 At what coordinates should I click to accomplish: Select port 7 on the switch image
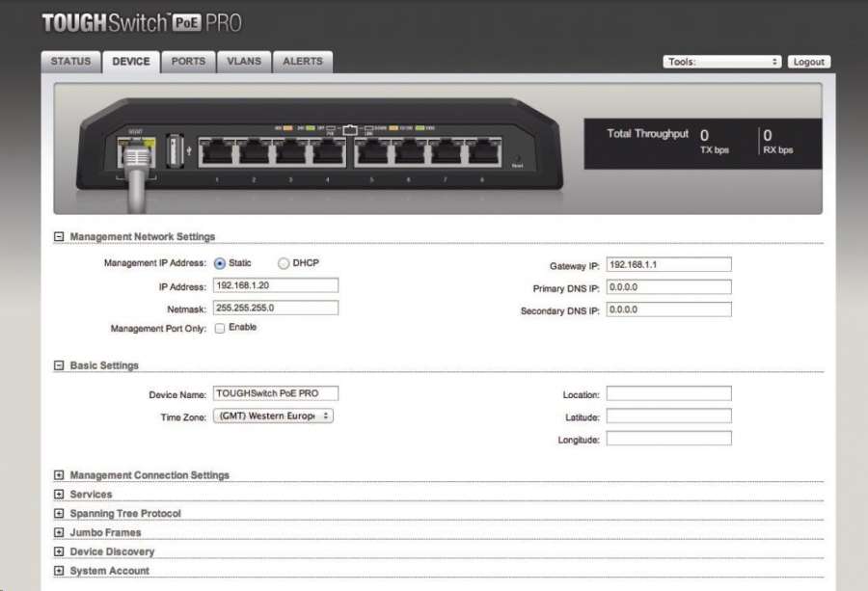(447, 152)
